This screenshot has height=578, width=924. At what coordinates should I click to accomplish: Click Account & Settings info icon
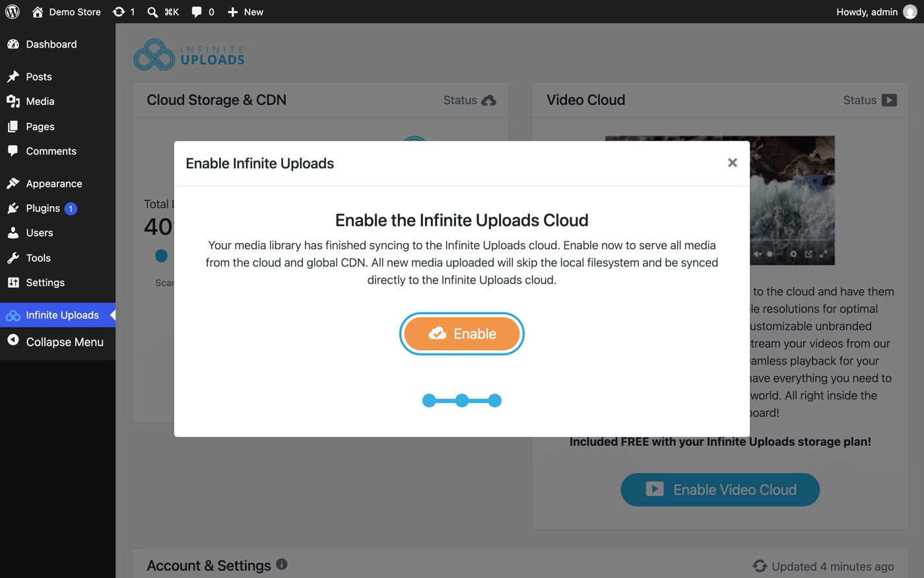coord(282,564)
